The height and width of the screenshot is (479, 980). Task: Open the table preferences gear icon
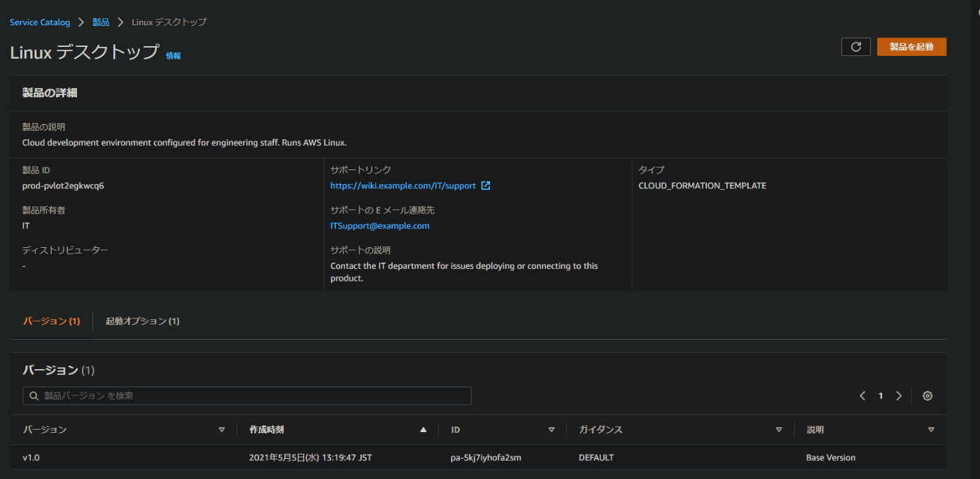click(x=927, y=396)
